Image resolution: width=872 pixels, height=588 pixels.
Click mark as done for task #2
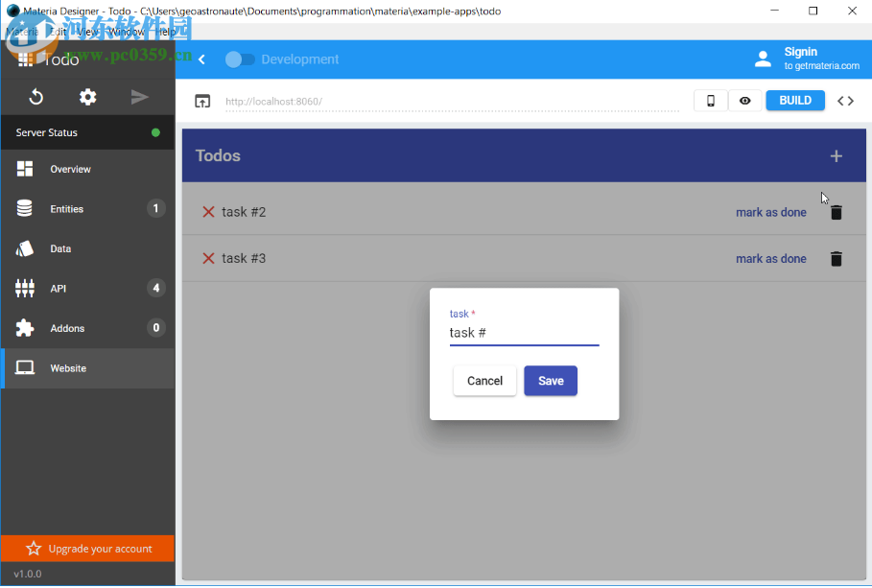770,213
